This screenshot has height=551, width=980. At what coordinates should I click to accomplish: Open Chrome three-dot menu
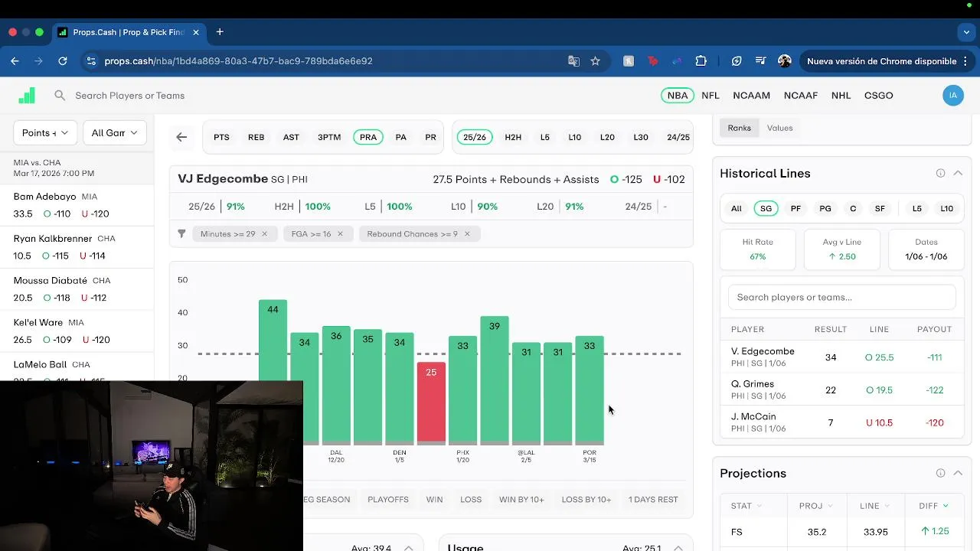[966, 61]
